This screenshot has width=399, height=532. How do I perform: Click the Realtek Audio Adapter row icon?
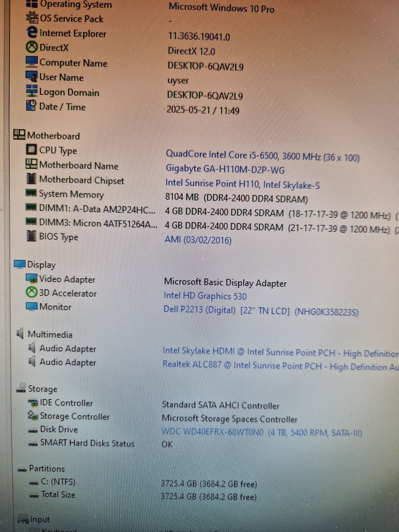[32, 361]
